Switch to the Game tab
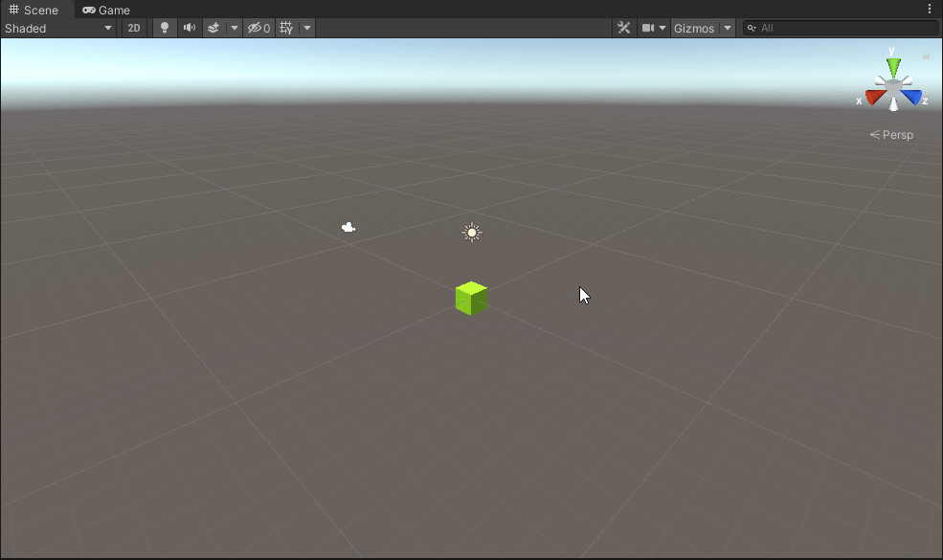Viewport: 943px width, 560px height. pyautogui.click(x=105, y=10)
